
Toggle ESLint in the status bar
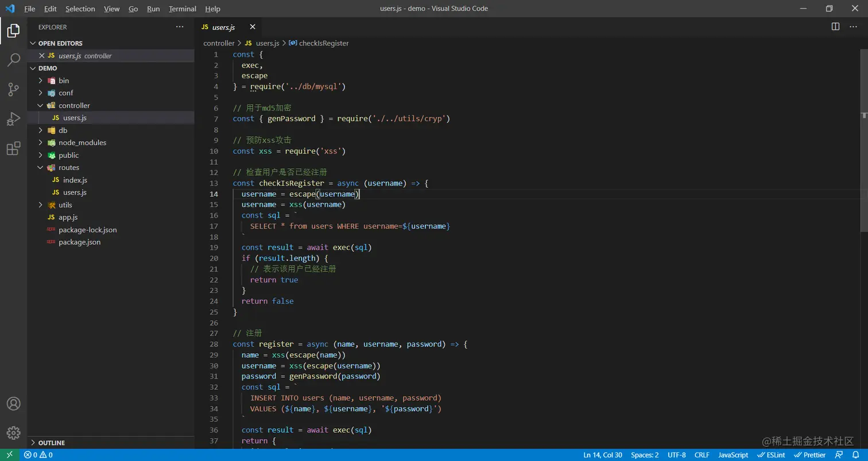click(x=772, y=455)
